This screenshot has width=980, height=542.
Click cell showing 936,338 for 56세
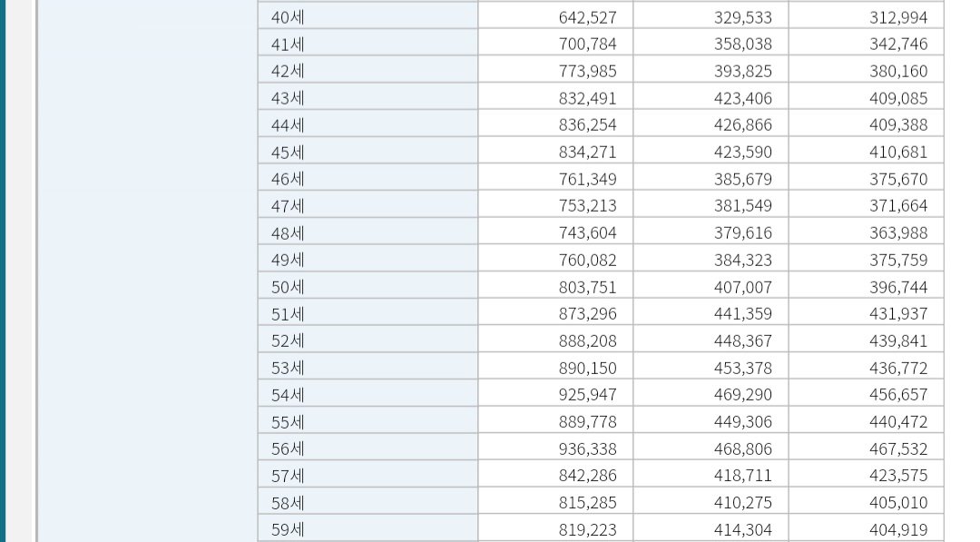coord(555,448)
